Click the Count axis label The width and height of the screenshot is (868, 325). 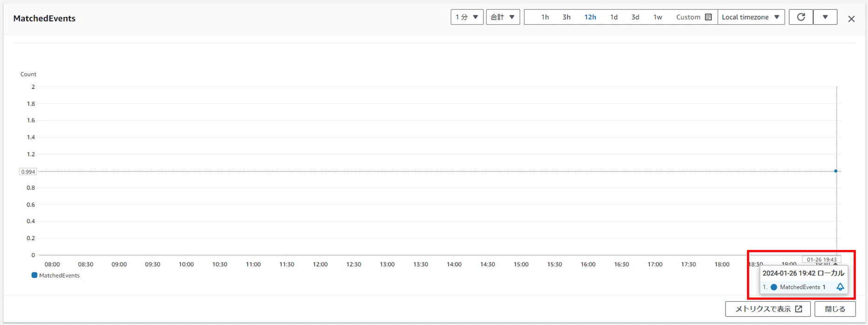(28, 74)
